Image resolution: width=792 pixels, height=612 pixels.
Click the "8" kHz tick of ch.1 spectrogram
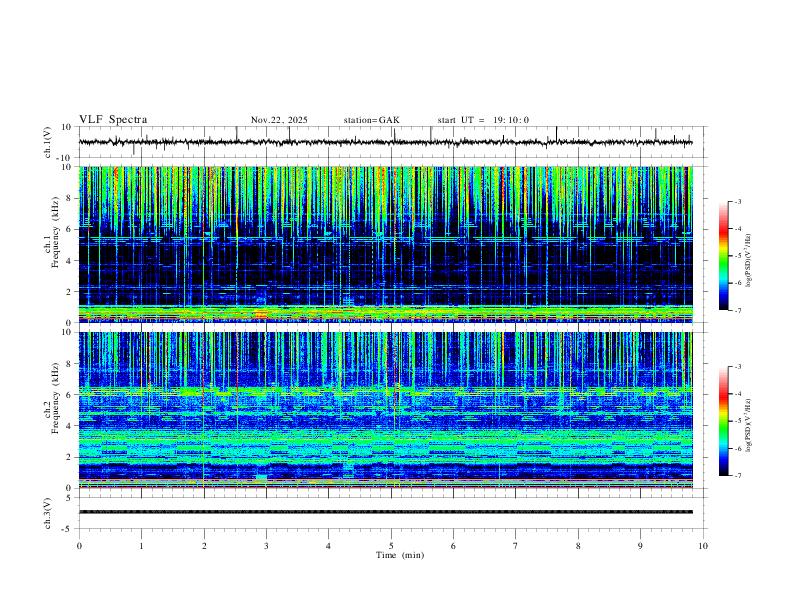click(x=71, y=198)
